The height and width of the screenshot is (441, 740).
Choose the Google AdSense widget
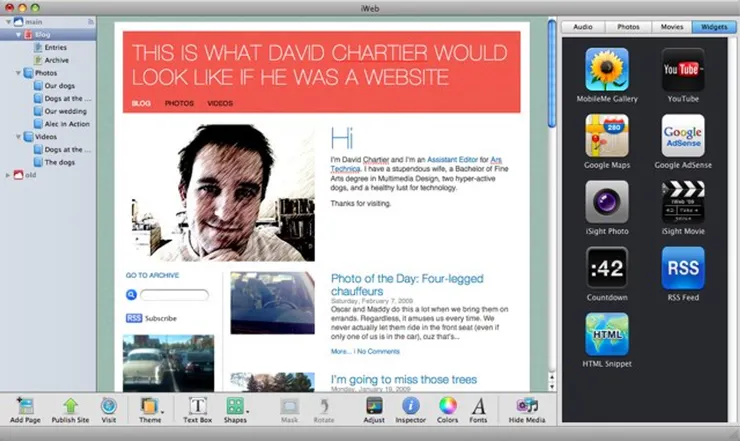683,136
